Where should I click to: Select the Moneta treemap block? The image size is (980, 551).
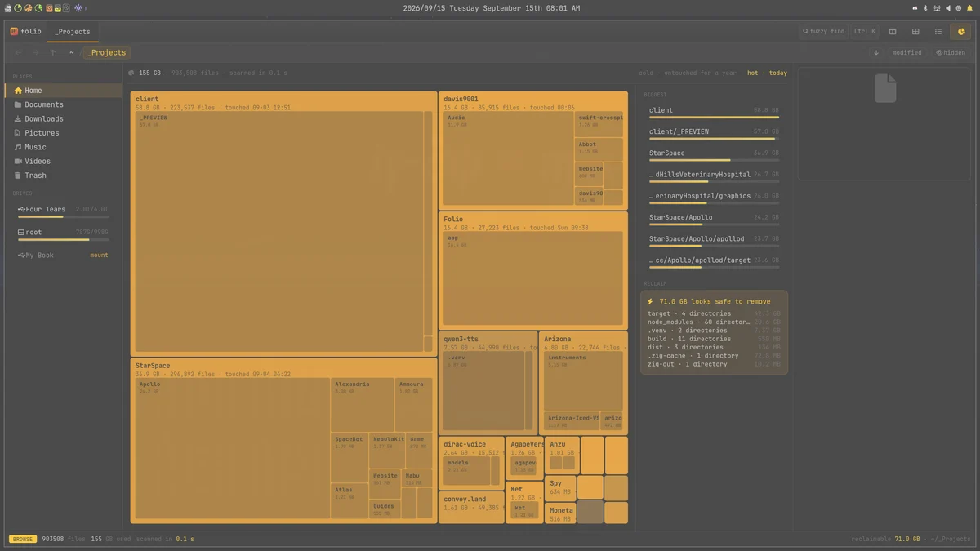tap(560, 513)
